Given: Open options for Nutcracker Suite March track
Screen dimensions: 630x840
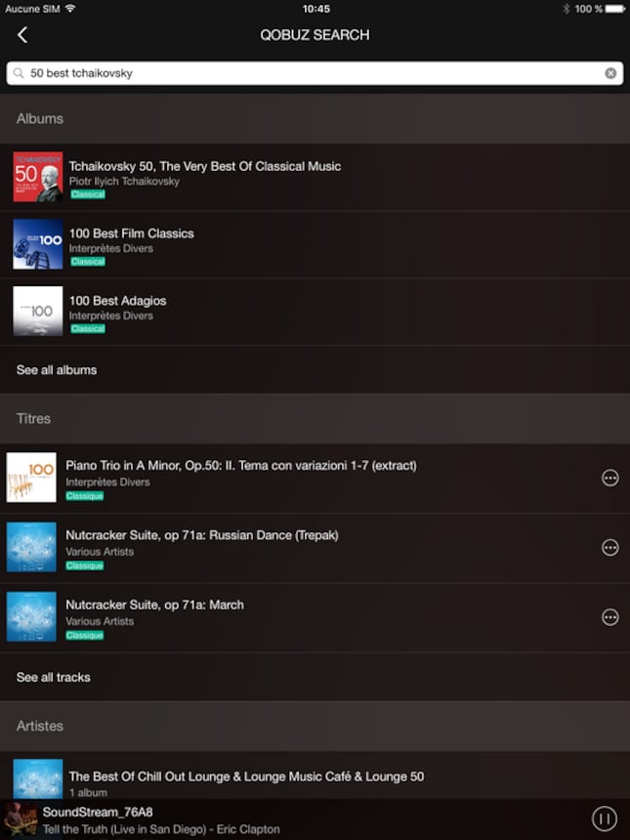Looking at the screenshot, I should pos(610,617).
